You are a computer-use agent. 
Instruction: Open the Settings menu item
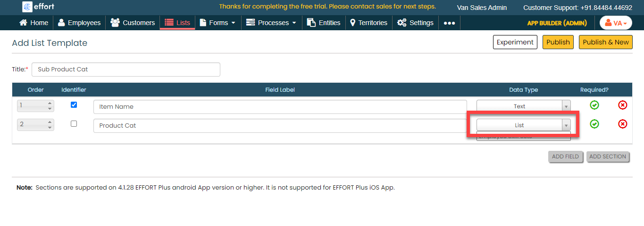415,23
